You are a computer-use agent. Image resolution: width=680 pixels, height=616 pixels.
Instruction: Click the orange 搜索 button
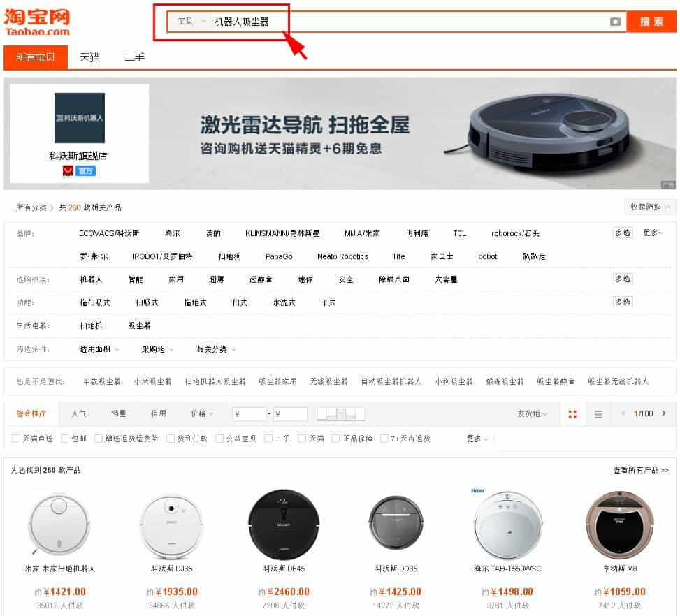[x=651, y=22]
